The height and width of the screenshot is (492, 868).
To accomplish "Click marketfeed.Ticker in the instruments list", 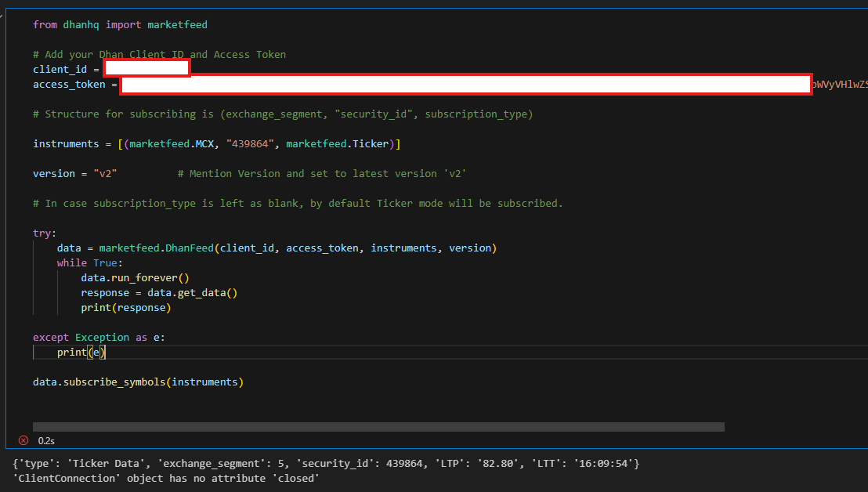I will click(x=338, y=144).
